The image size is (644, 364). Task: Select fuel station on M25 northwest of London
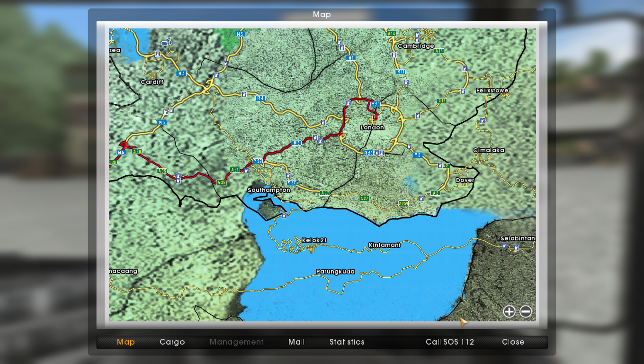point(348,102)
